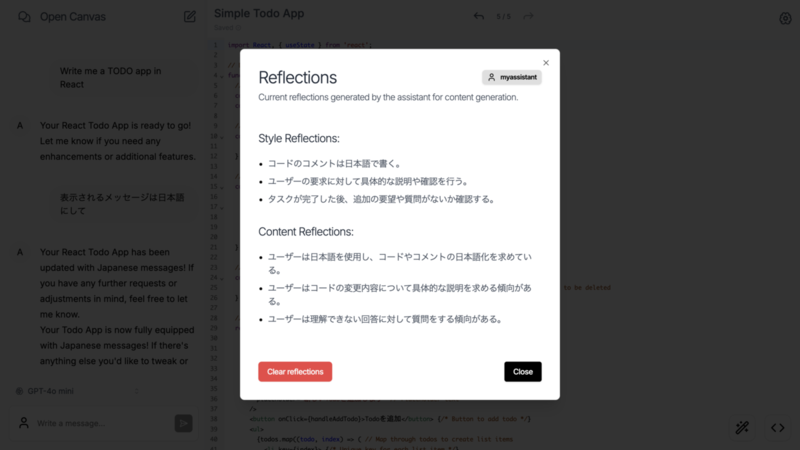Click bullet 'タスクが完了した後、追加の要望や質問がないか確認する。'
Screen dimensions: 800x450
tap(382, 199)
